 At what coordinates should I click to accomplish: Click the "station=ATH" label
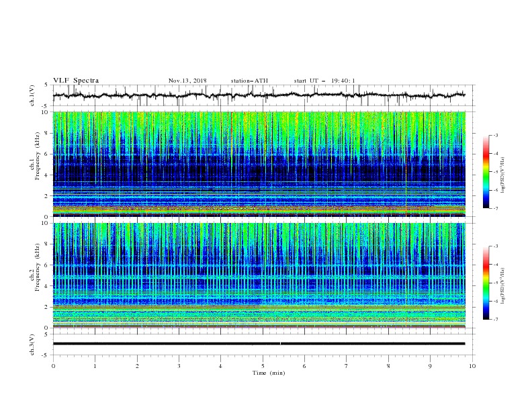(249, 81)
